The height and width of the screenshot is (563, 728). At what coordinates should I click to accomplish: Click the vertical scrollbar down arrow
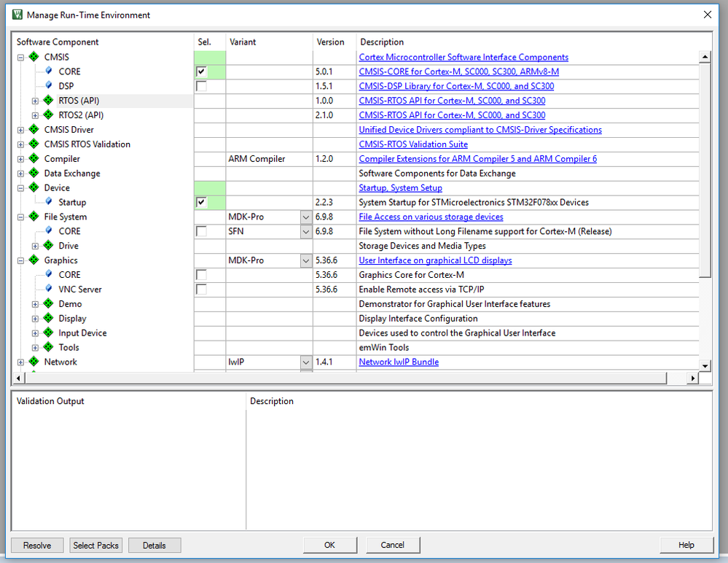[705, 365]
